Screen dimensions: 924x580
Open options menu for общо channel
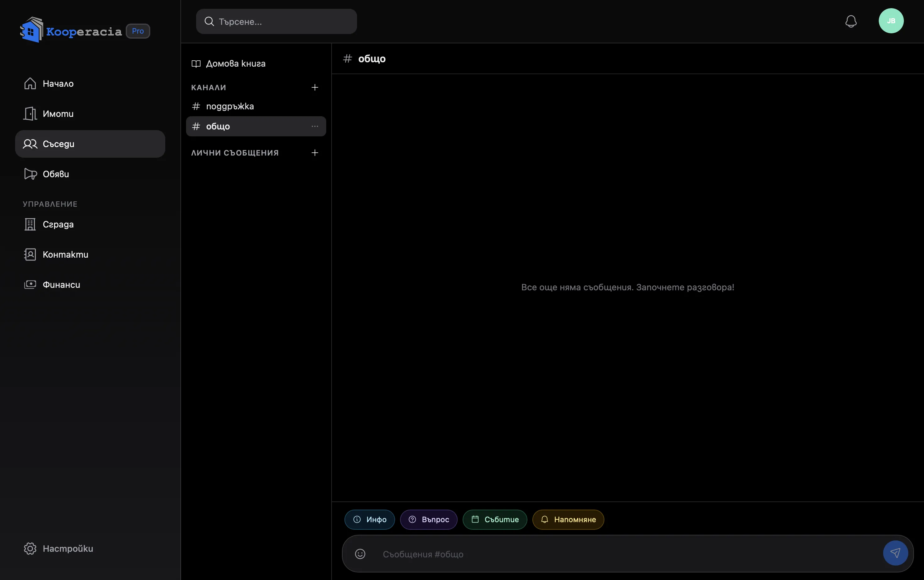click(315, 126)
